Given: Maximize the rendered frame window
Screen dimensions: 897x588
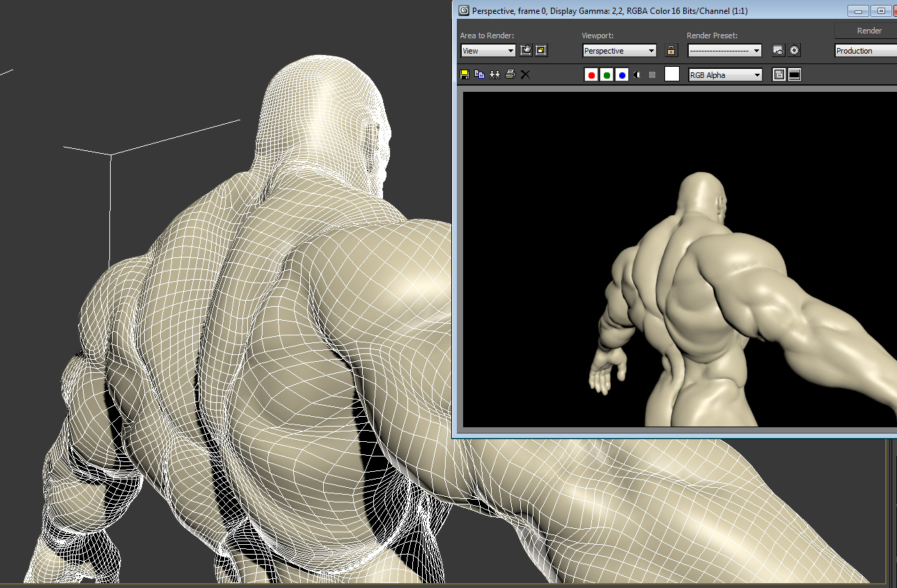Looking at the screenshot, I should coord(881,10).
